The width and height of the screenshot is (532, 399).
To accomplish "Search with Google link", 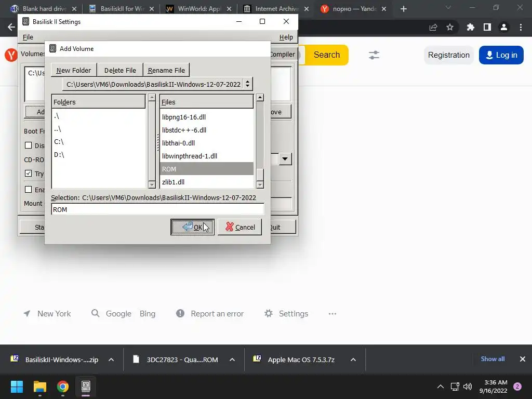I will click(x=118, y=313).
